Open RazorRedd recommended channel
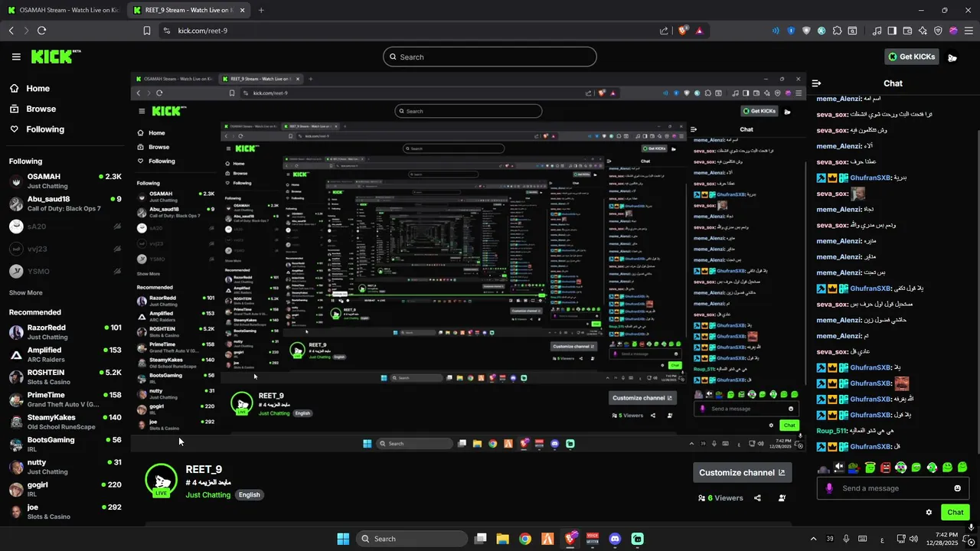Image resolution: width=980 pixels, height=551 pixels. point(65,332)
